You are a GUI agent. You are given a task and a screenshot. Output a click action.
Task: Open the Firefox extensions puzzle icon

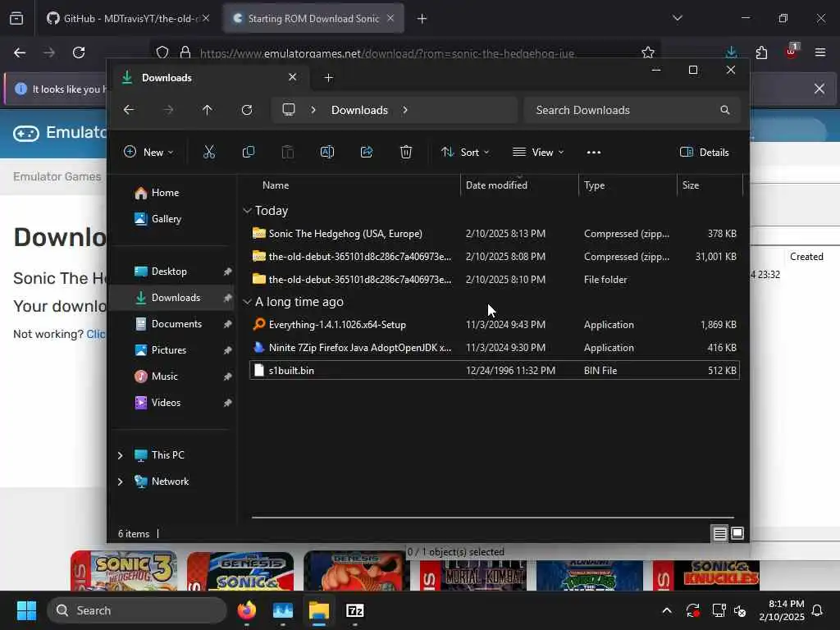(761, 52)
